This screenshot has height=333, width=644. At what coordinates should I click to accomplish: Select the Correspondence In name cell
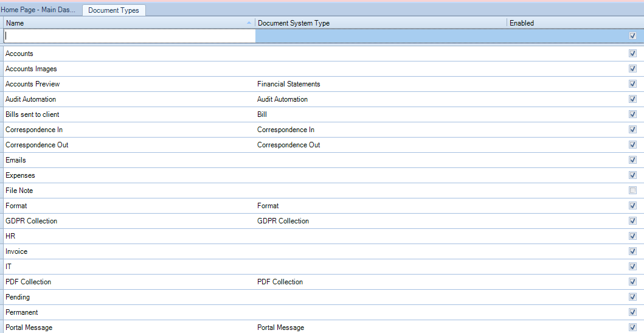click(130, 130)
